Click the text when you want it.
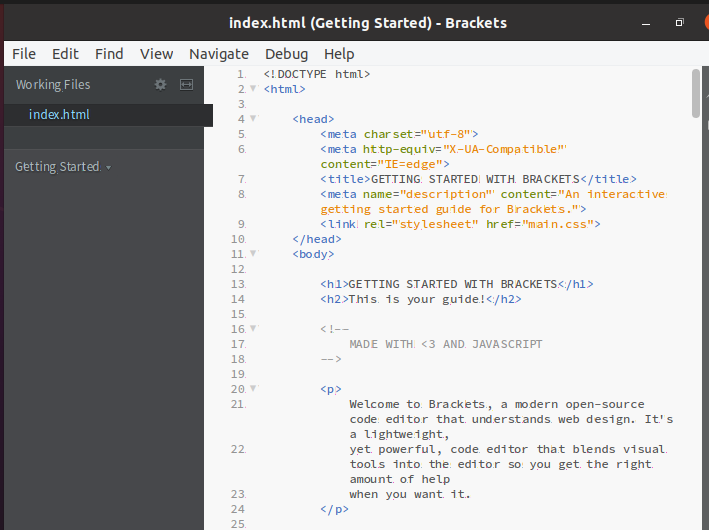 tap(409, 494)
